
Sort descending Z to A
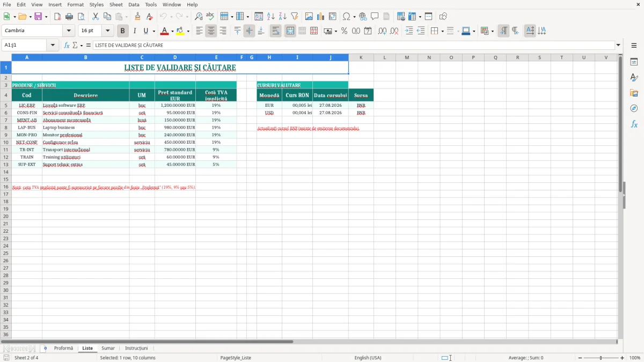click(283, 17)
